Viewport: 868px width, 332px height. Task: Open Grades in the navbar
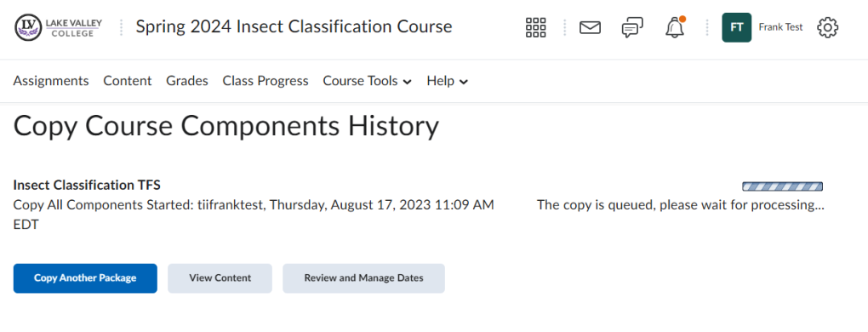point(187,81)
